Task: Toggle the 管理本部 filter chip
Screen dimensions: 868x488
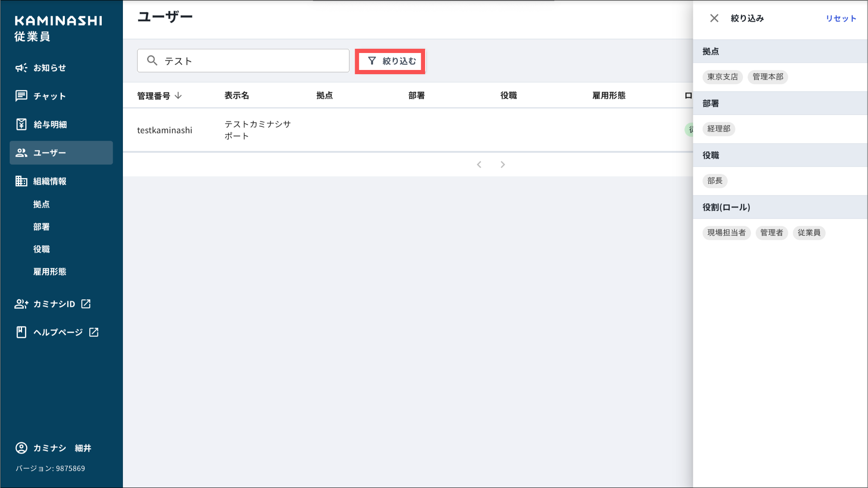Action: [x=768, y=77]
